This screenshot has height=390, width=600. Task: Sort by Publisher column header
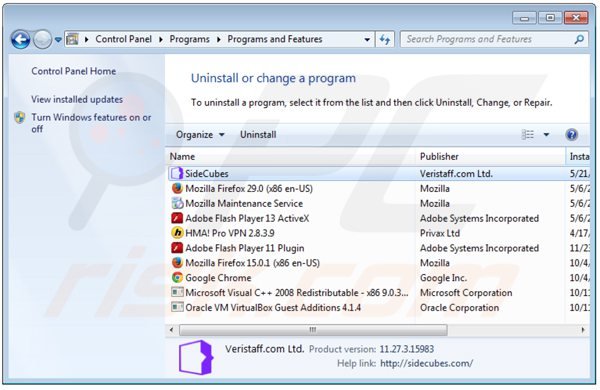coord(491,157)
